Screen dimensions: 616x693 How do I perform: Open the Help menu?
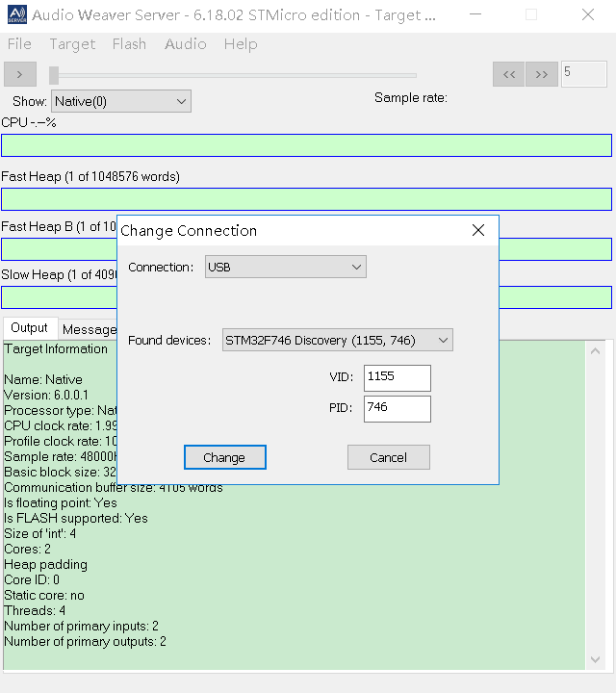pos(241,43)
